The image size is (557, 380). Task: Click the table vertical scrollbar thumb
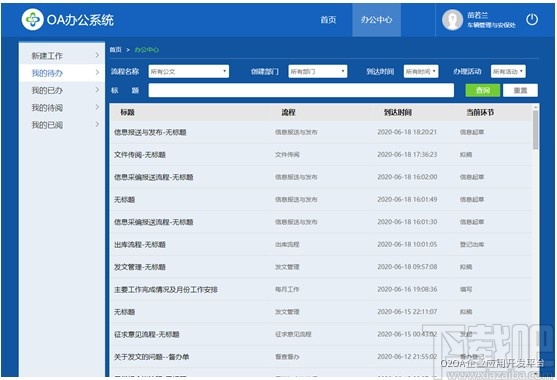[x=535, y=130]
